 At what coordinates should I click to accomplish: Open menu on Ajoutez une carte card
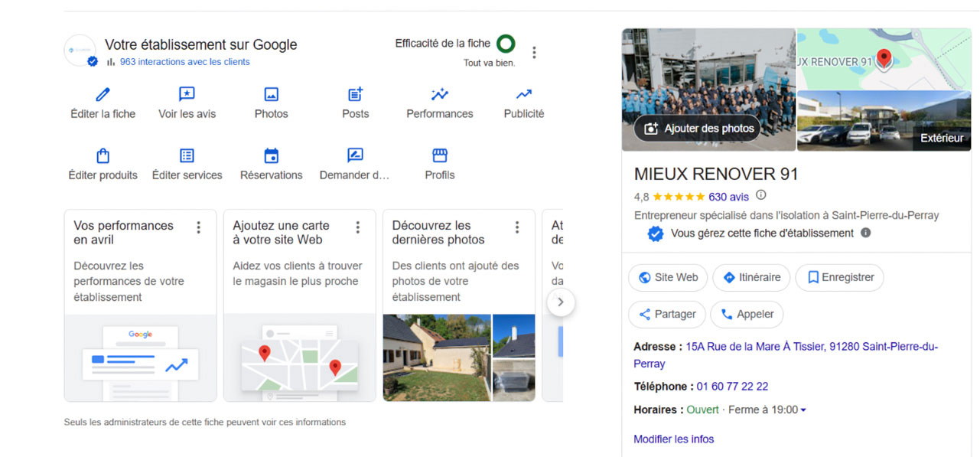coord(358,227)
